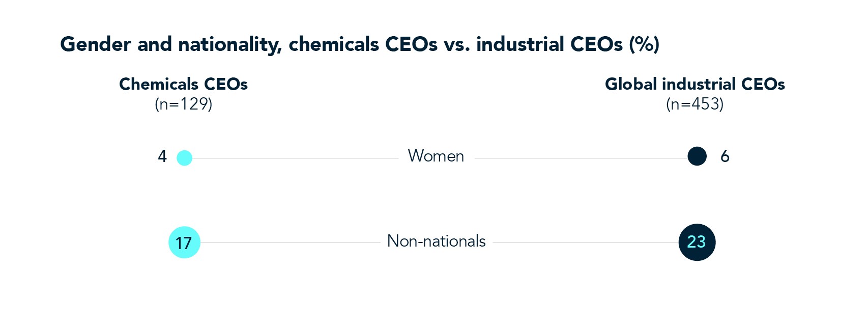Click the Non-nationals category label
Screen dimensions: 868x323
click(x=436, y=241)
